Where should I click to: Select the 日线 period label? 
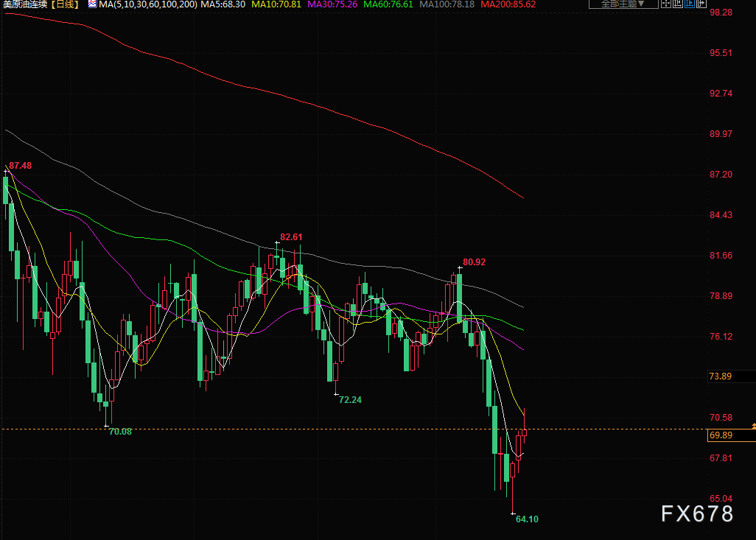click(66, 4)
